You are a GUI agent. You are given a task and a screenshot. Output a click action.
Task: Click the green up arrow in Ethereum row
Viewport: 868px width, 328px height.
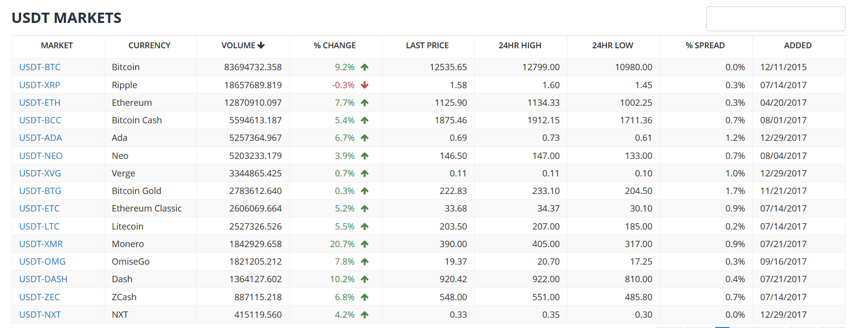(x=364, y=103)
